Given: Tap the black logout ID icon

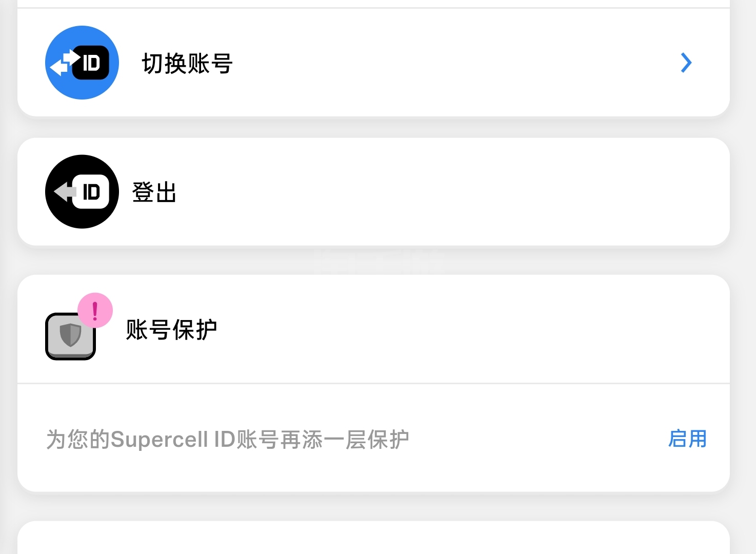Looking at the screenshot, I should coord(82,192).
